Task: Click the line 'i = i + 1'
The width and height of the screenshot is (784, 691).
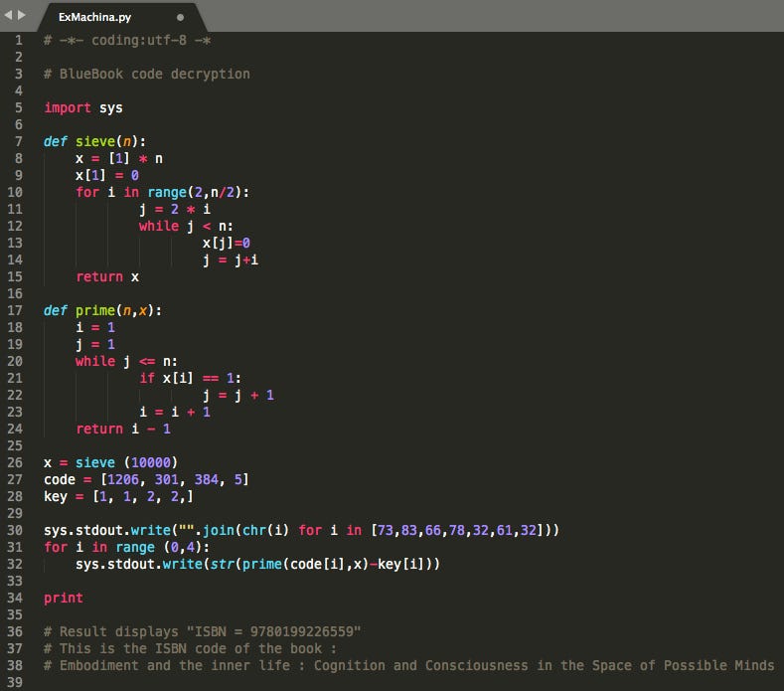Action: click(175, 413)
